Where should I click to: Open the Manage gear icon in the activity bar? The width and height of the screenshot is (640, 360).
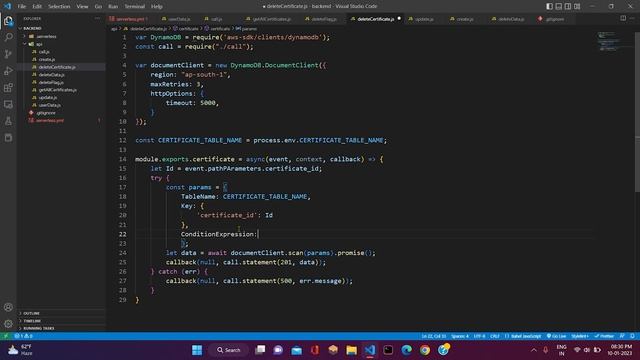(x=8, y=324)
